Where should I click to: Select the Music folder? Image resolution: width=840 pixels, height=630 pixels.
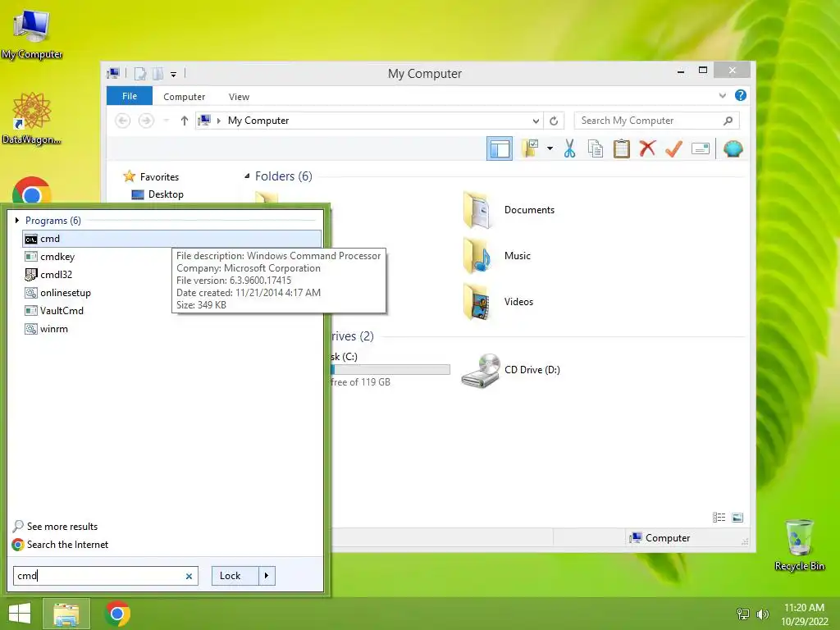coord(497,256)
